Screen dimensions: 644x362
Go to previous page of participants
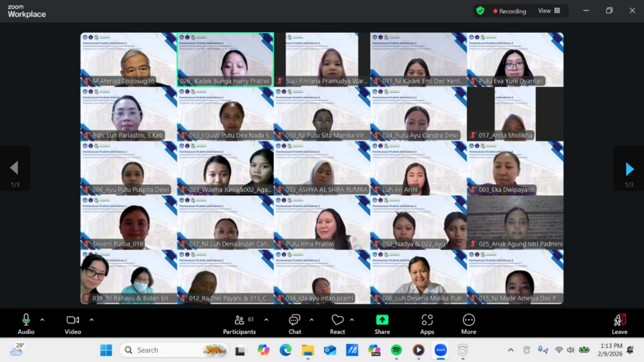14,168
